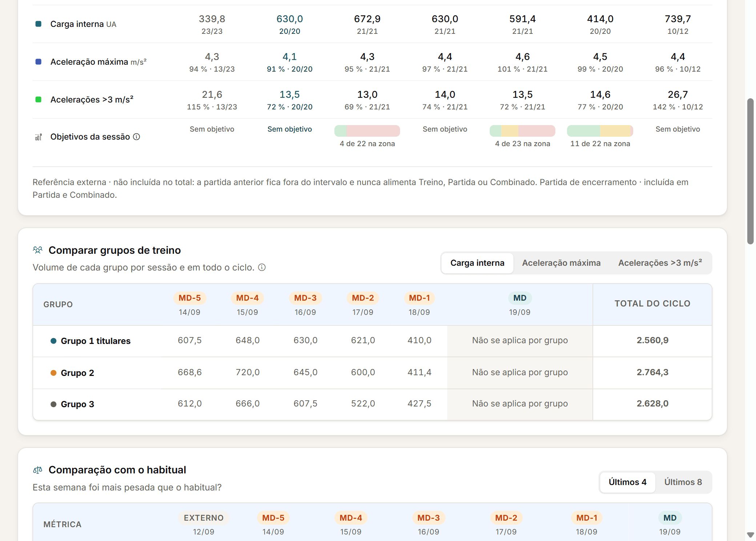Click the Grupo 3 MD-2 value 522,0
This screenshot has width=756, height=541.
(x=363, y=404)
